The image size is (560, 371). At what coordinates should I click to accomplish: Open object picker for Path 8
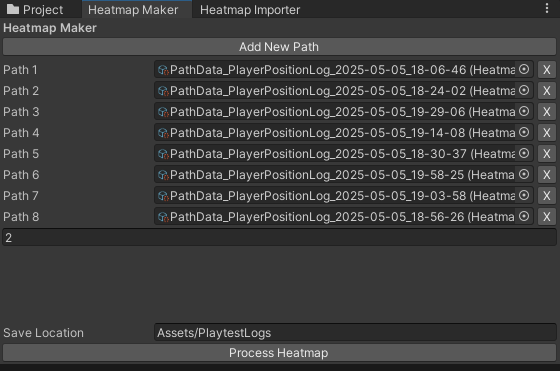pyautogui.click(x=524, y=216)
